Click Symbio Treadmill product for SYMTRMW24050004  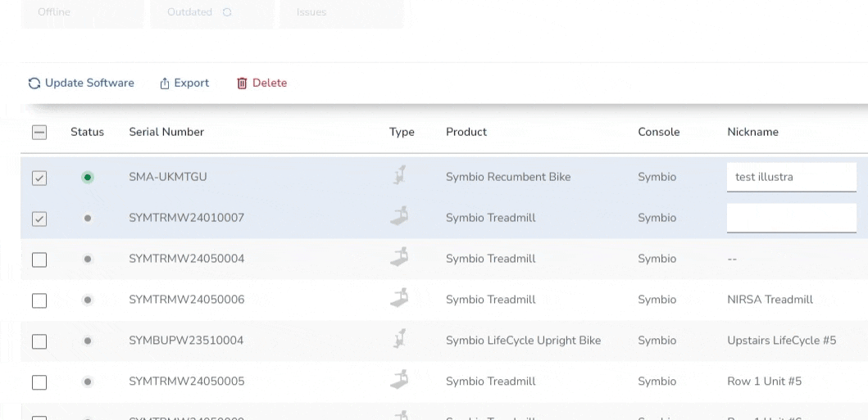490,260
